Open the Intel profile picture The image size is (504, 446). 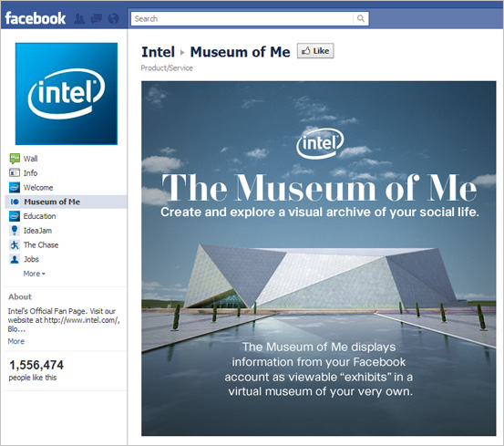point(67,94)
